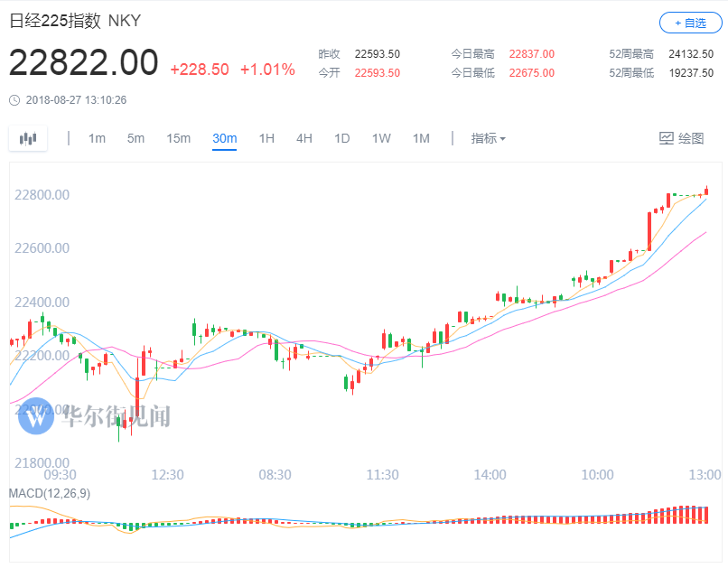Click the 今日最高 value 22837.00

[x=532, y=54]
